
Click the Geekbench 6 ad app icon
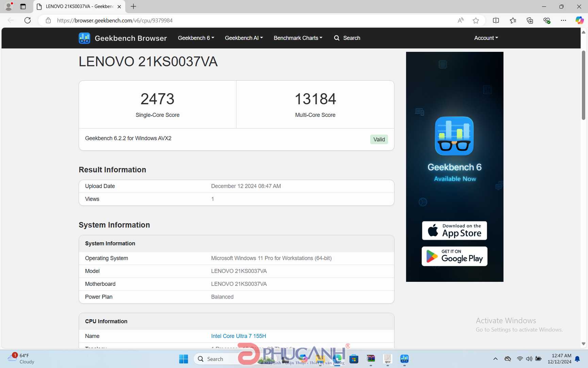(x=454, y=136)
